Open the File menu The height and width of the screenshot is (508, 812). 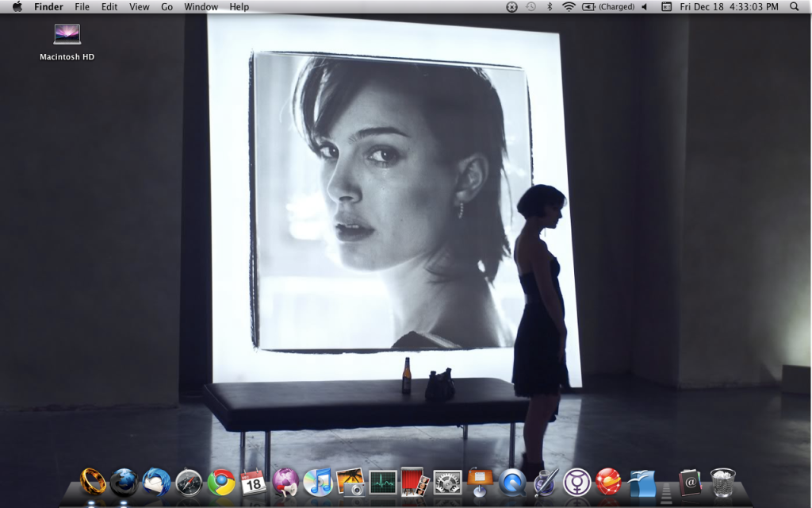coord(82,6)
